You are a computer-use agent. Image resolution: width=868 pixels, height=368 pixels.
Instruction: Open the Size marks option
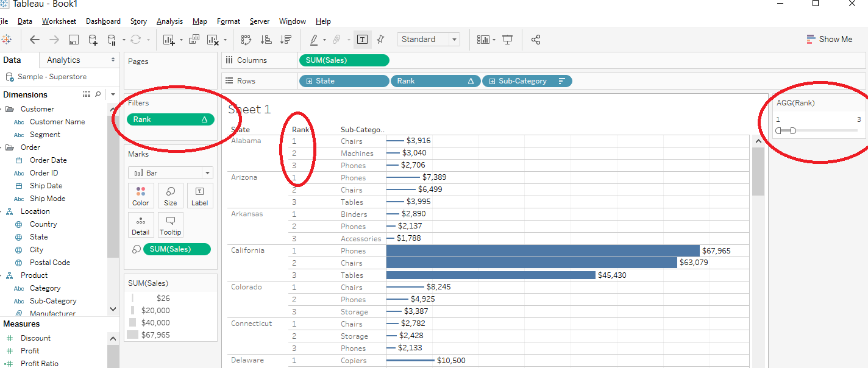(170, 195)
